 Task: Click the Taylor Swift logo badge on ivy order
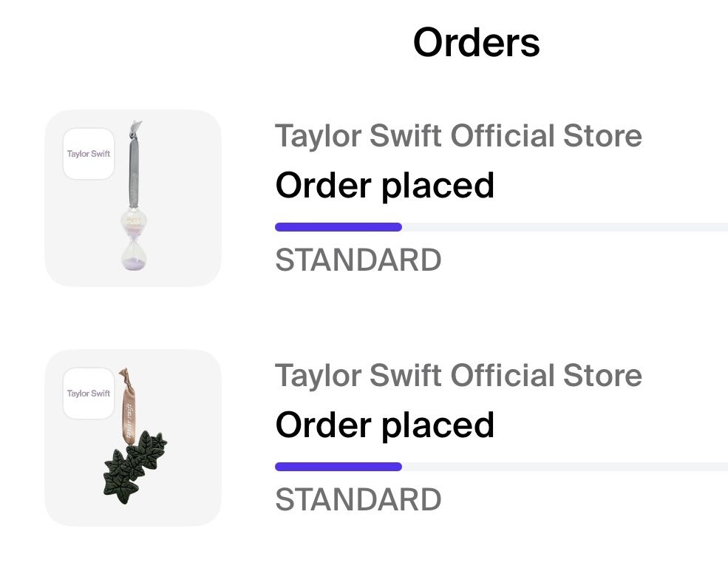[89, 394]
